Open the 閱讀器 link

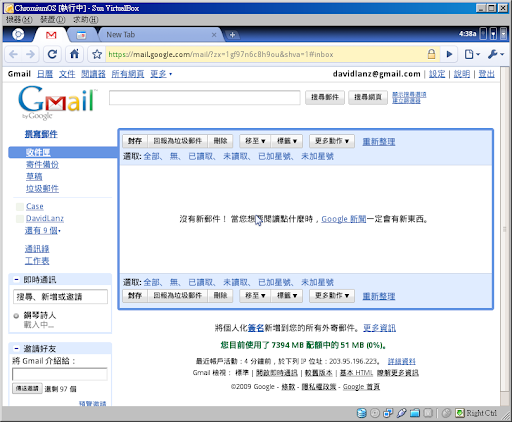(93, 74)
